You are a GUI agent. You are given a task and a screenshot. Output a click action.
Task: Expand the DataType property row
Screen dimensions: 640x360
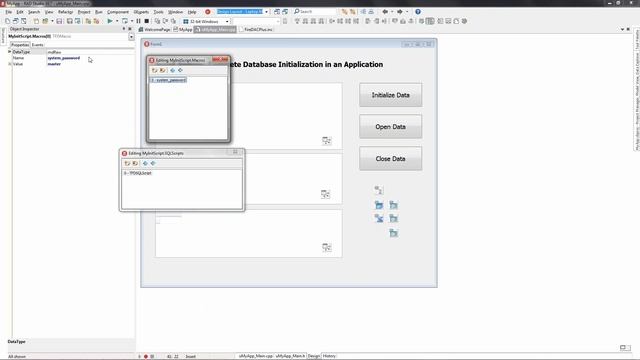tap(9, 52)
